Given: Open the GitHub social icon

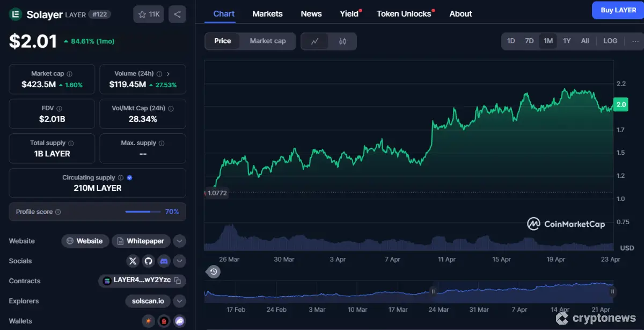Looking at the screenshot, I should click(x=149, y=261).
